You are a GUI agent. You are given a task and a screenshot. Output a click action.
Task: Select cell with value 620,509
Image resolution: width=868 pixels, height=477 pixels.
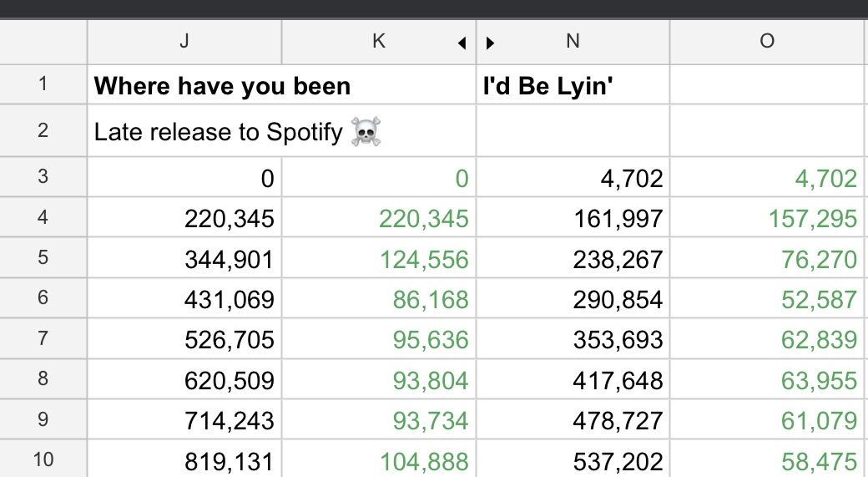pyautogui.click(x=184, y=379)
